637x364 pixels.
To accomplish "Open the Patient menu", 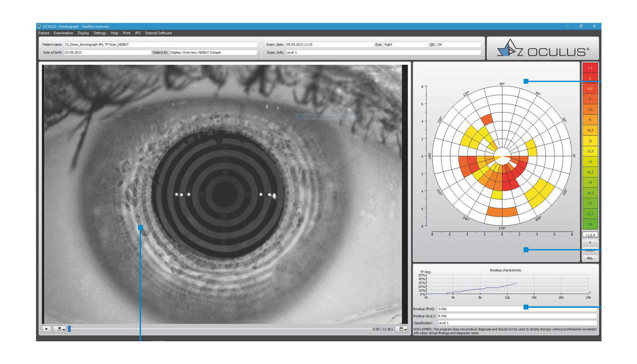I will 44,33.
